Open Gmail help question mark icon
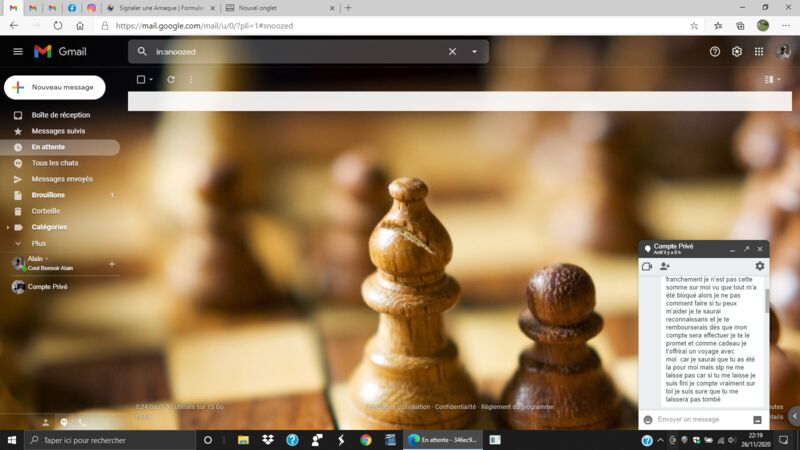This screenshot has width=800, height=450. click(714, 52)
